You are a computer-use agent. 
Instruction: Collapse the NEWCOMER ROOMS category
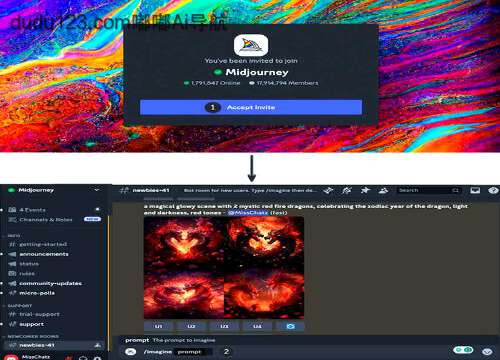(33, 336)
